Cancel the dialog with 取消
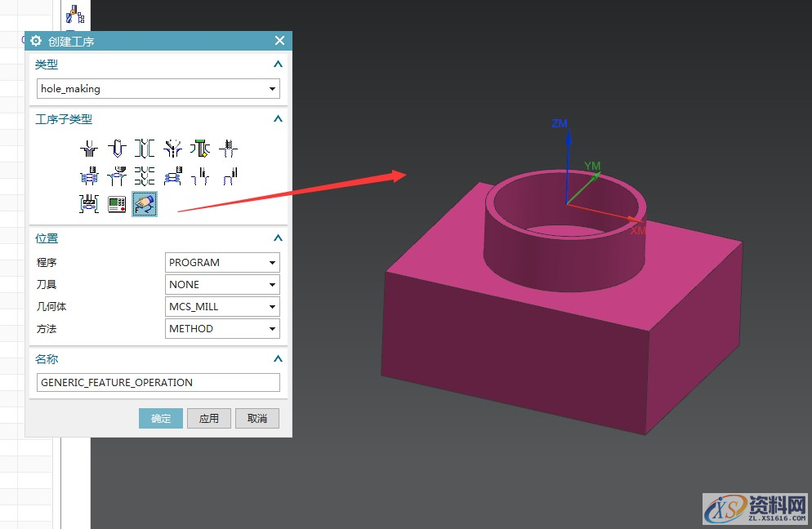812x529 pixels. [257, 418]
